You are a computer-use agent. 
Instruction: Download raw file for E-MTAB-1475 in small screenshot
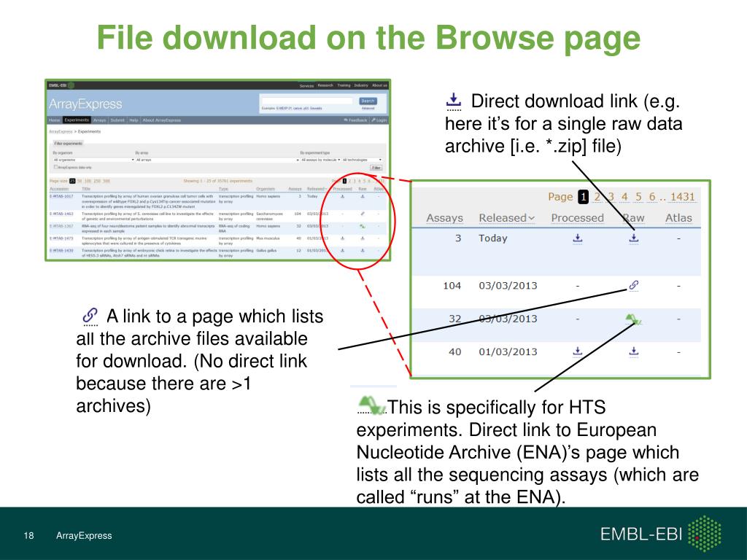tap(363, 238)
